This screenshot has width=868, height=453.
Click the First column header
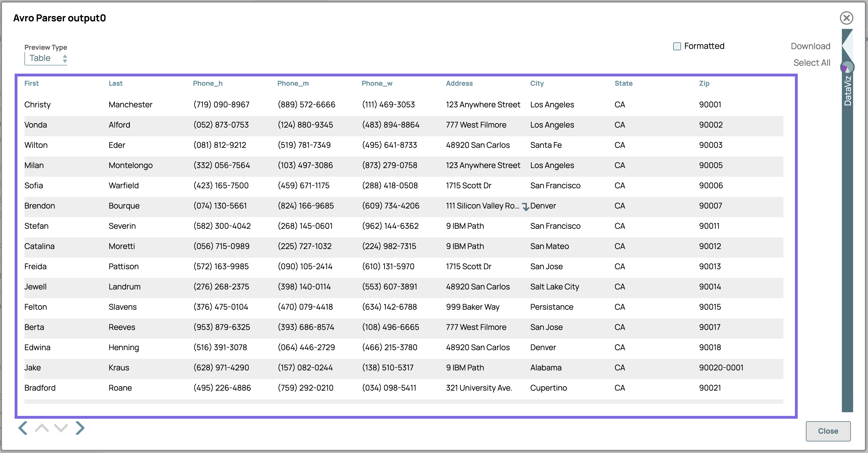[31, 83]
